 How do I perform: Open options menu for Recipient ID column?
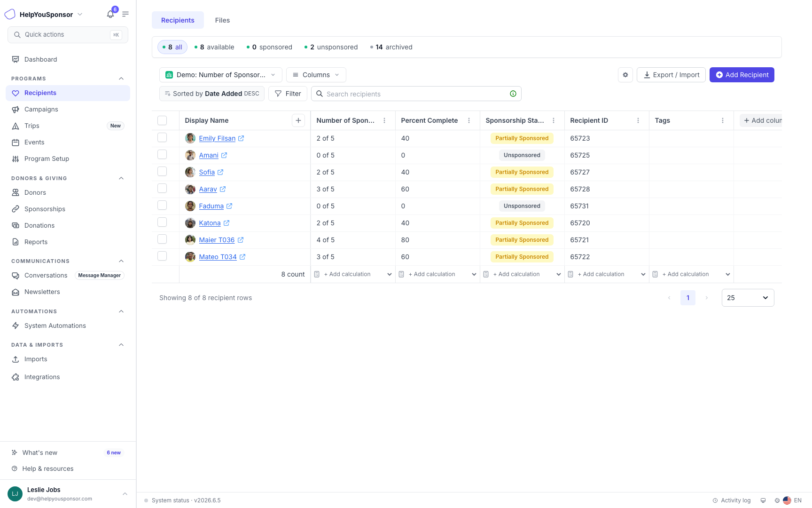click(638, 120)
